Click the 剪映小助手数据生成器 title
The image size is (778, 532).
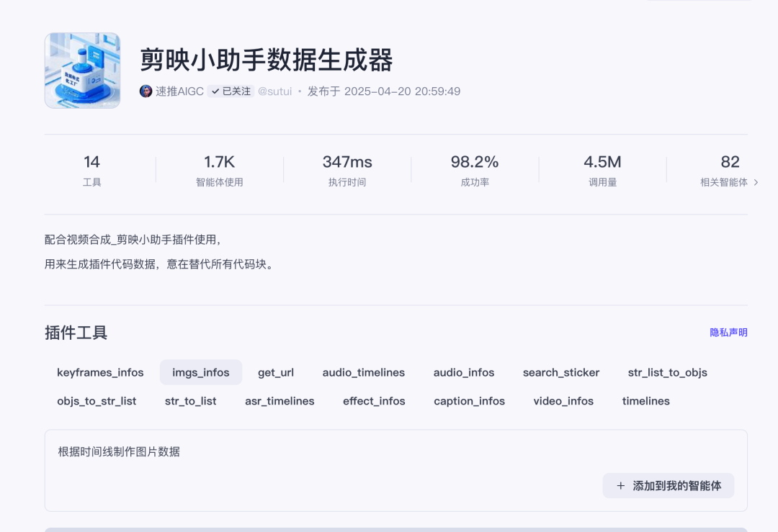tap(267, 60)
